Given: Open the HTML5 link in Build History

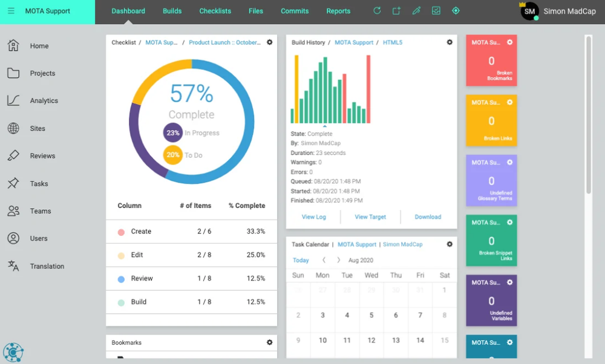Looking at the screenshot, I should 393,42.
